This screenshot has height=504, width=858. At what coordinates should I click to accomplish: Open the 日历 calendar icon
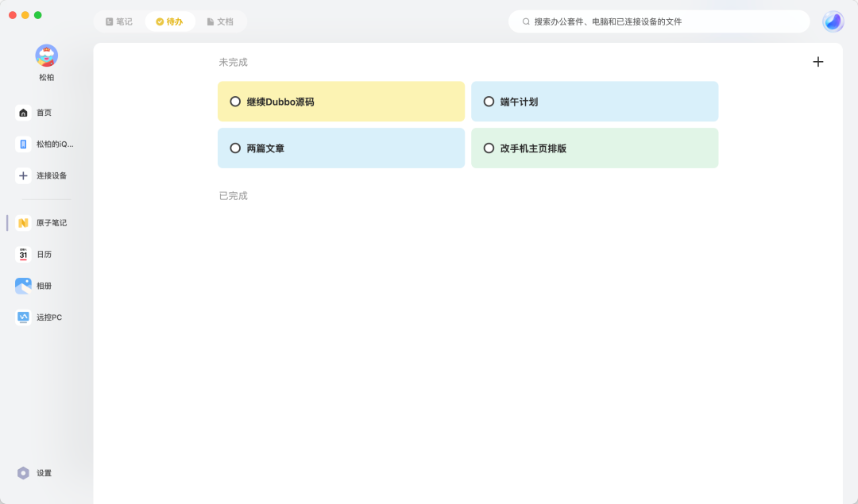23,254
